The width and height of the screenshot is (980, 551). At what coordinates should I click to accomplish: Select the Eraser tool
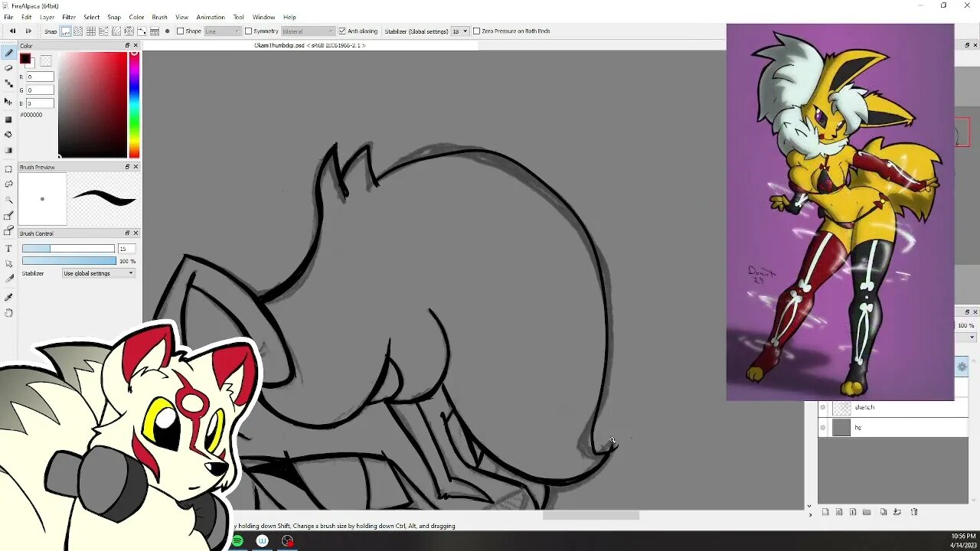(8, 67)
